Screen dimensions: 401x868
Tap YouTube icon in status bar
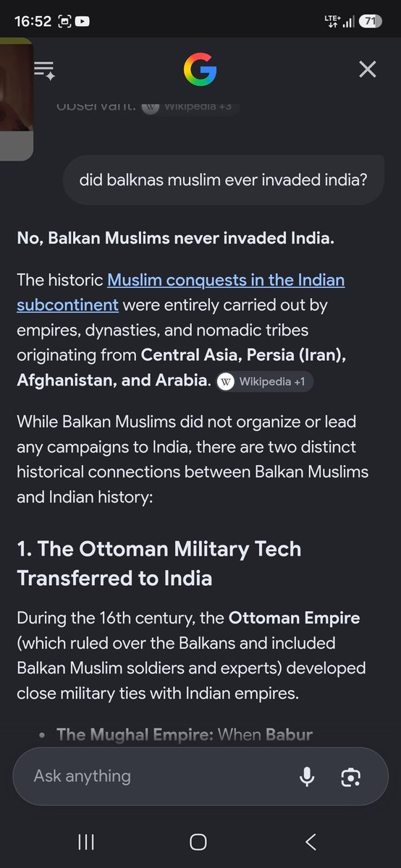[83, 22]
